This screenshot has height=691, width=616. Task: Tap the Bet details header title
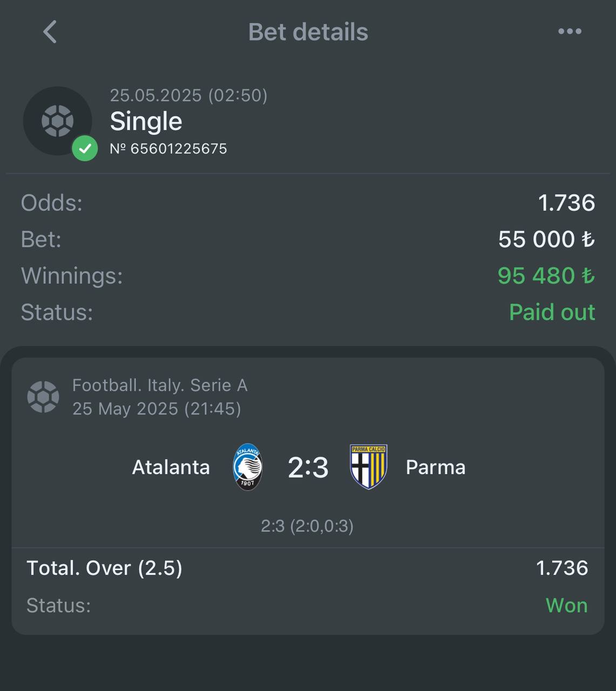tap(308, 32)
